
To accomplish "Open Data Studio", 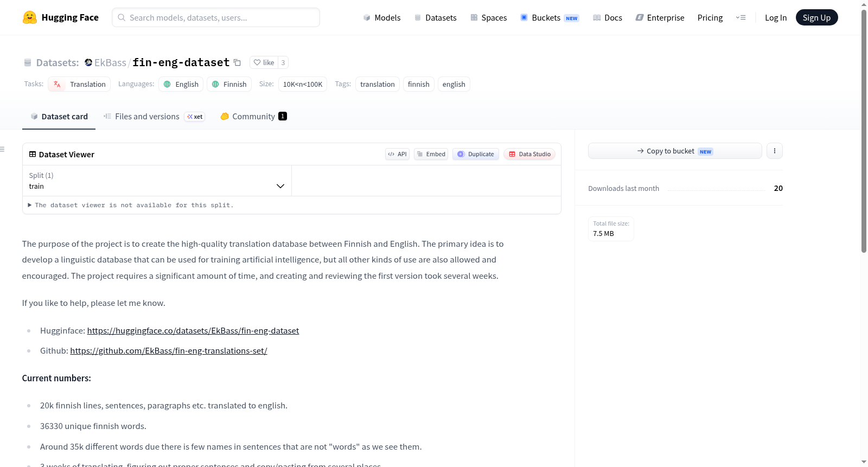I will 529,154.
